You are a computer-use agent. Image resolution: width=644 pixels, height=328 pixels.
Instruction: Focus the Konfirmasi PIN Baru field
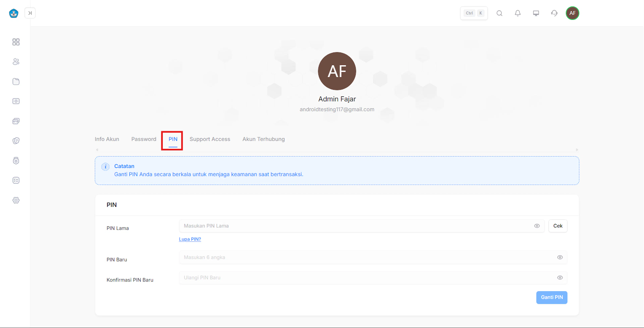tap(373, 278)
